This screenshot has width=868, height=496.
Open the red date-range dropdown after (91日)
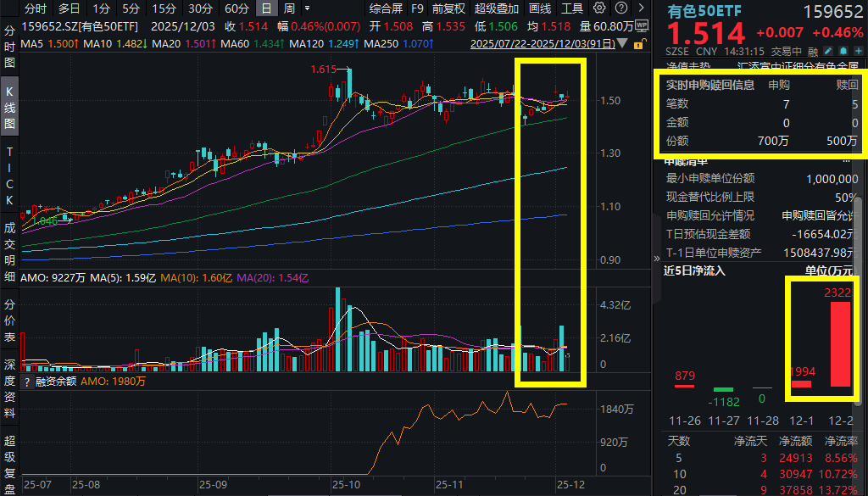[x=621, y=44]
